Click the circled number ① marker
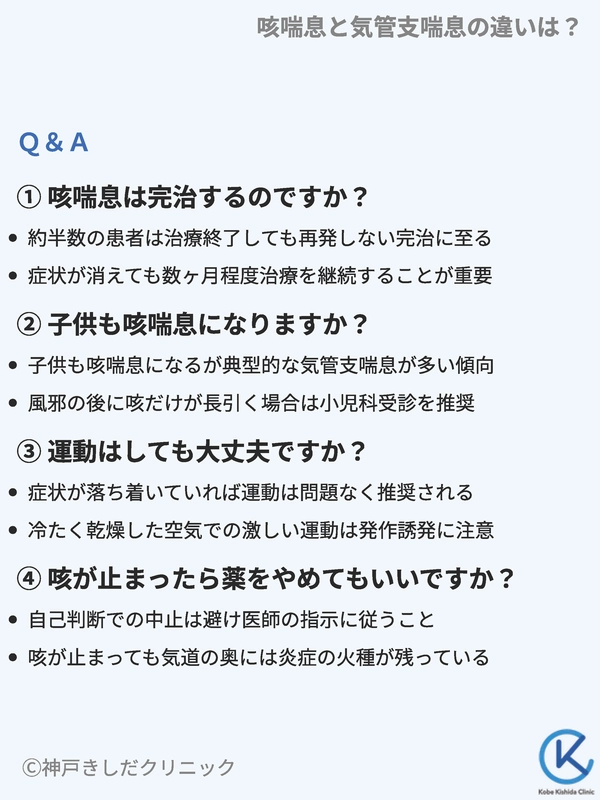Viewport: 600px width, 800px height. coord(30,197)
